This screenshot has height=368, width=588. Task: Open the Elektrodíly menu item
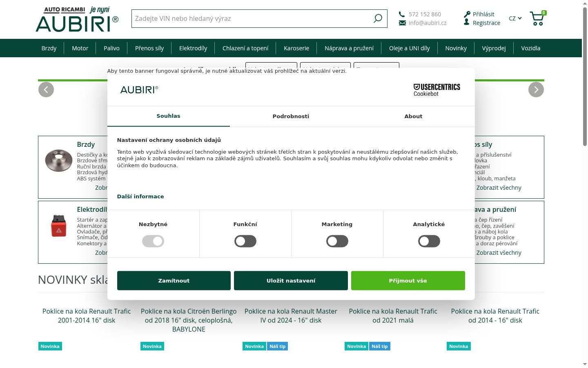point(193,48)
